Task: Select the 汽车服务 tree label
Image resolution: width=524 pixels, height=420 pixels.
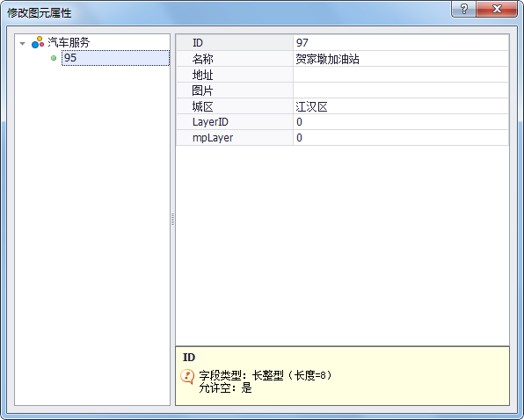Action: click(x=69, y=42)
